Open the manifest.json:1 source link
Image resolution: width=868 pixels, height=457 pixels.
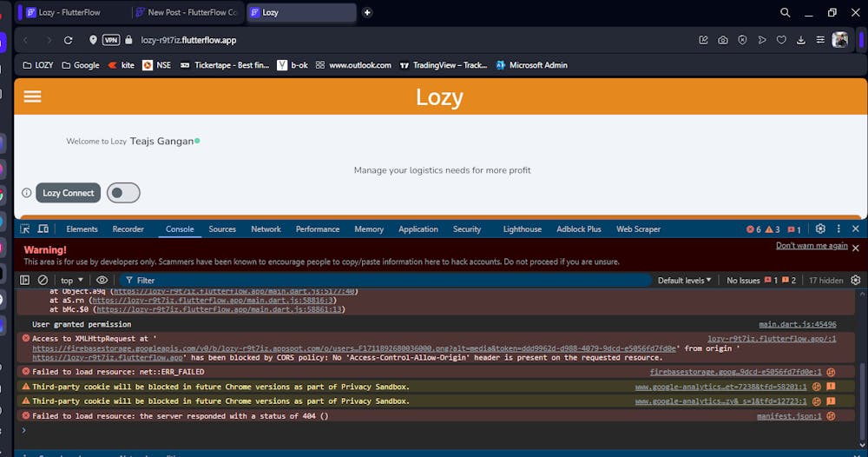[789, 416]
